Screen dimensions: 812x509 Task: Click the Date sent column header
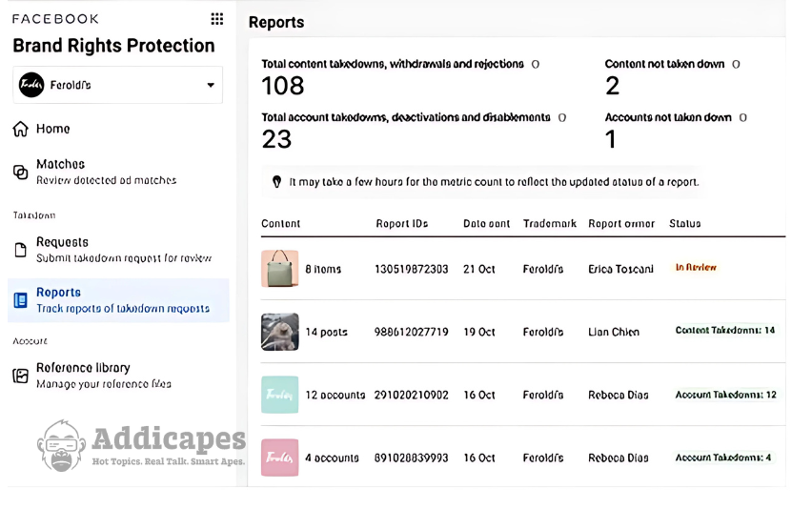click(x=486, y=224)
